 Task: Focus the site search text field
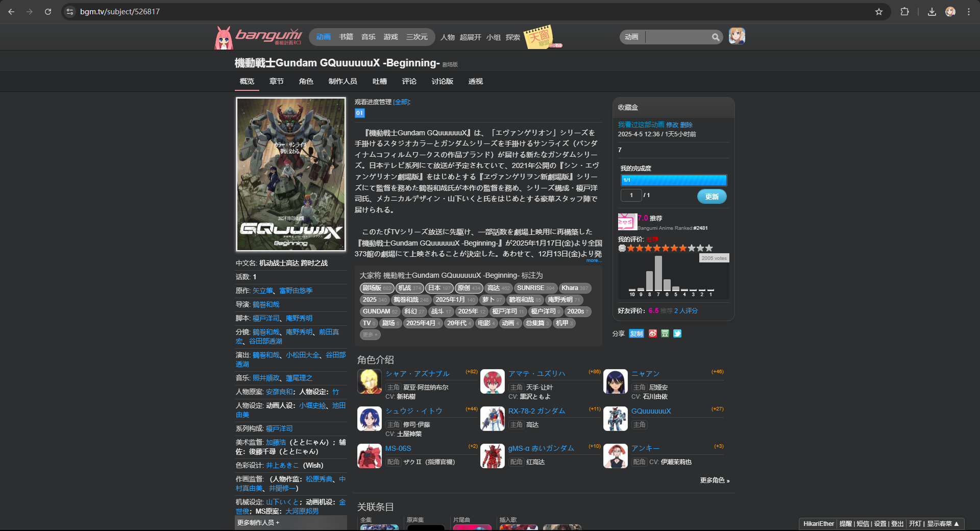(677, 37)
